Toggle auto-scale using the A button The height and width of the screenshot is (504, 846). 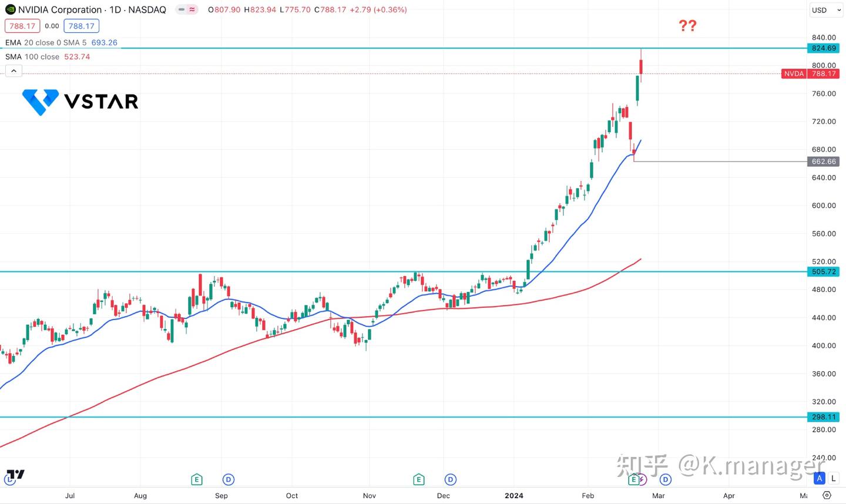(819, 478)
